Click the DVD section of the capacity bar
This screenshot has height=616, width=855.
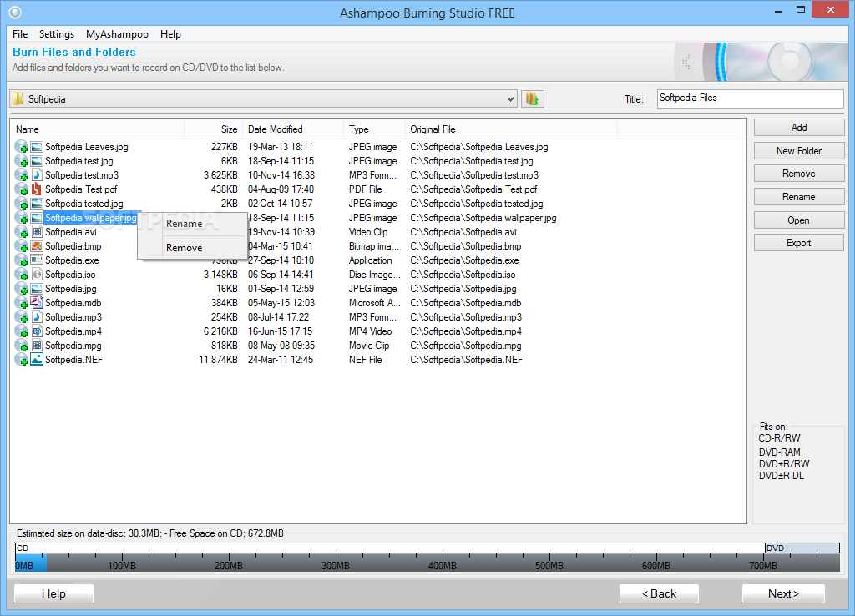pos(802,548)
